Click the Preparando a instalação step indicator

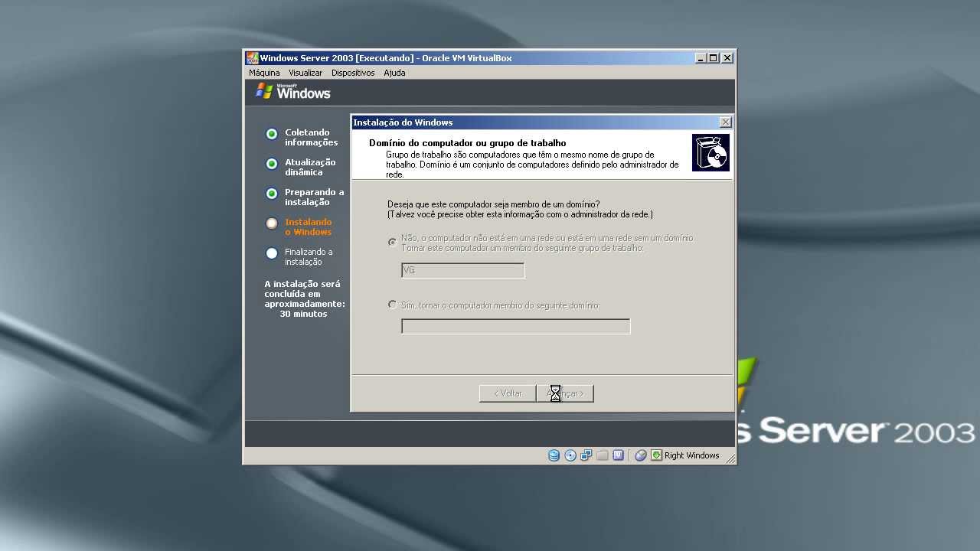click(x=271, y=194)
